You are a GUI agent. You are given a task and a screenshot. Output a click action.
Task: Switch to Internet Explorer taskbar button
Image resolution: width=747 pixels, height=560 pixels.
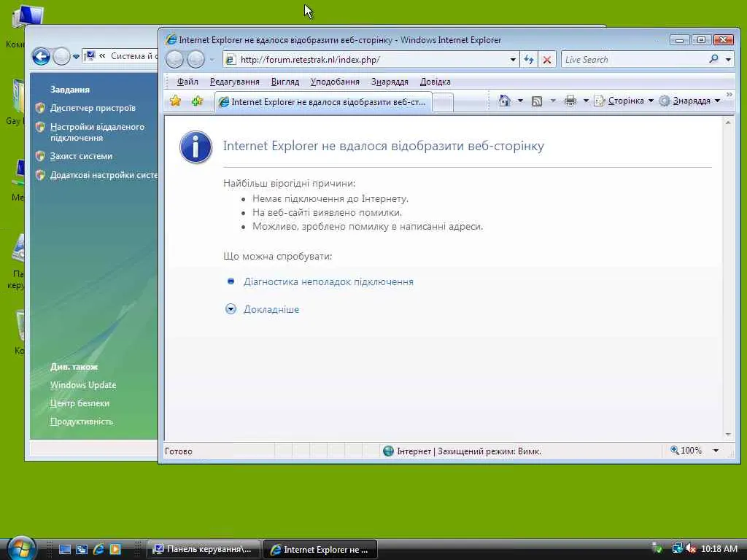320,549
